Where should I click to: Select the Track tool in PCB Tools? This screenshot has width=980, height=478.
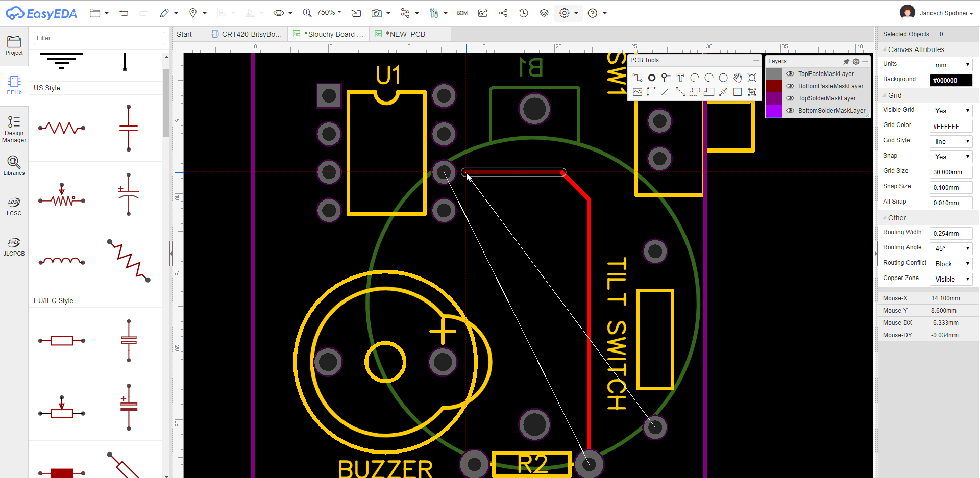[x=637, y=78]
